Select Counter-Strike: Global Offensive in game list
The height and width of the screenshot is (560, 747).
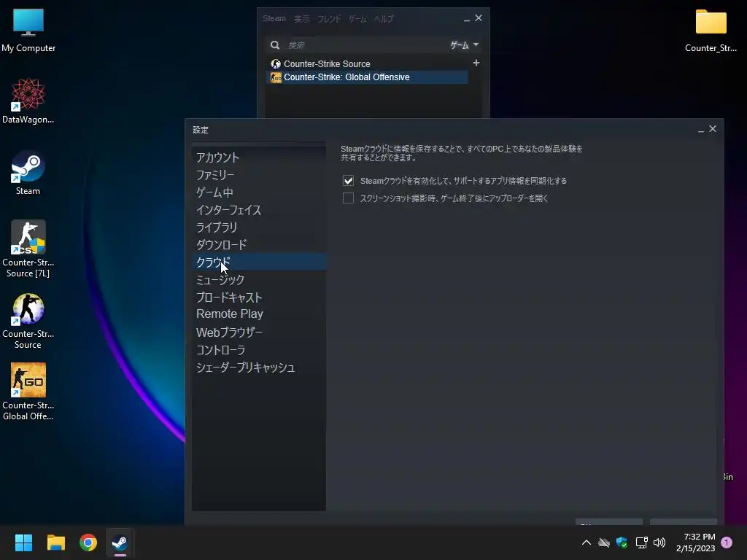367,77
